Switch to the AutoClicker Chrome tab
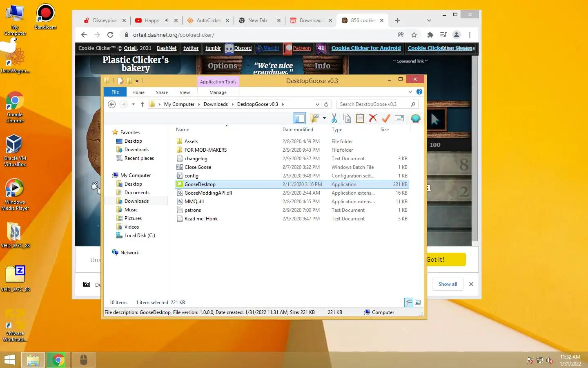 209,20
